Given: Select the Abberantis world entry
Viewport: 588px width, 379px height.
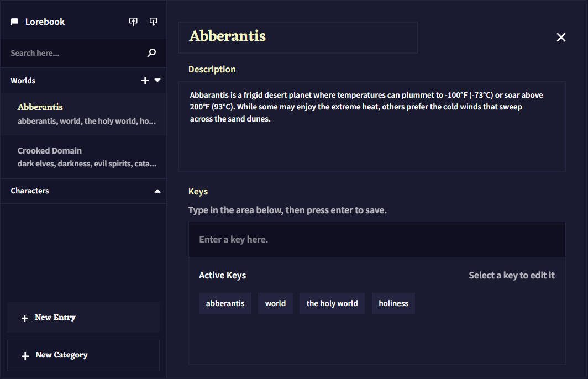Looking at the screenshot, I should point(83,113).
